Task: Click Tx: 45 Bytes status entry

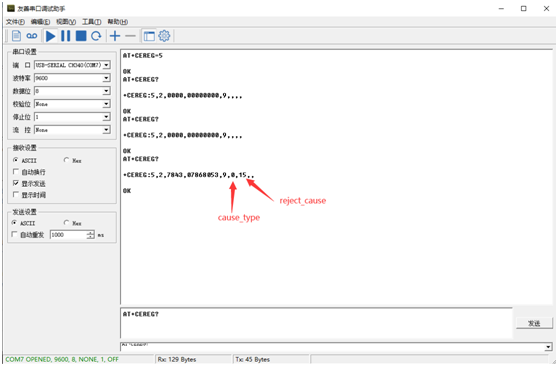Action: click(253, 359)
